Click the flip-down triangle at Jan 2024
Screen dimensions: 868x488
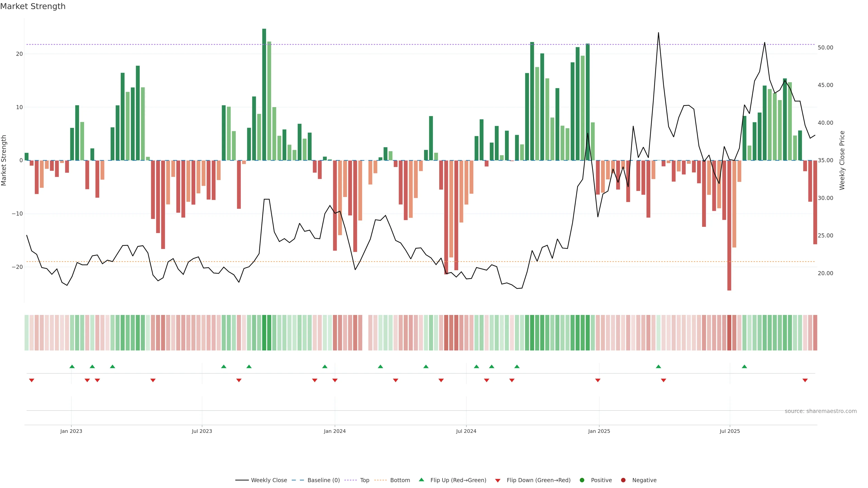pos(335,380)
